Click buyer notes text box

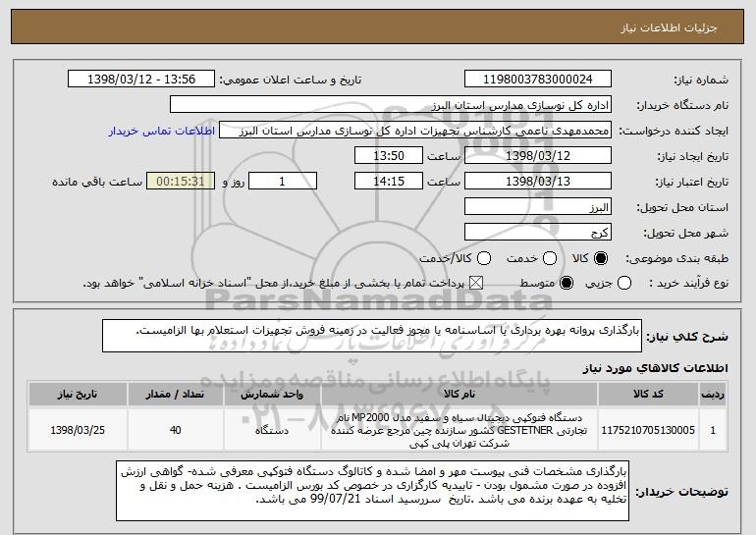tap(372, 491)
